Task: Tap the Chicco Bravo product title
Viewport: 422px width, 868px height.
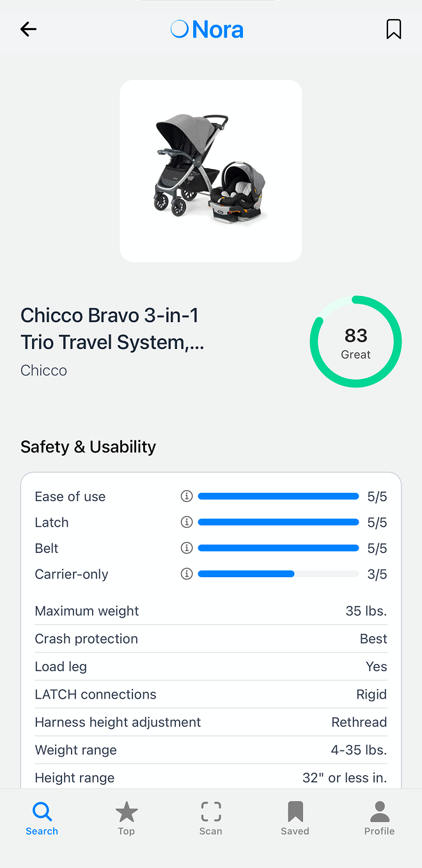Action: tap(113, 329)
